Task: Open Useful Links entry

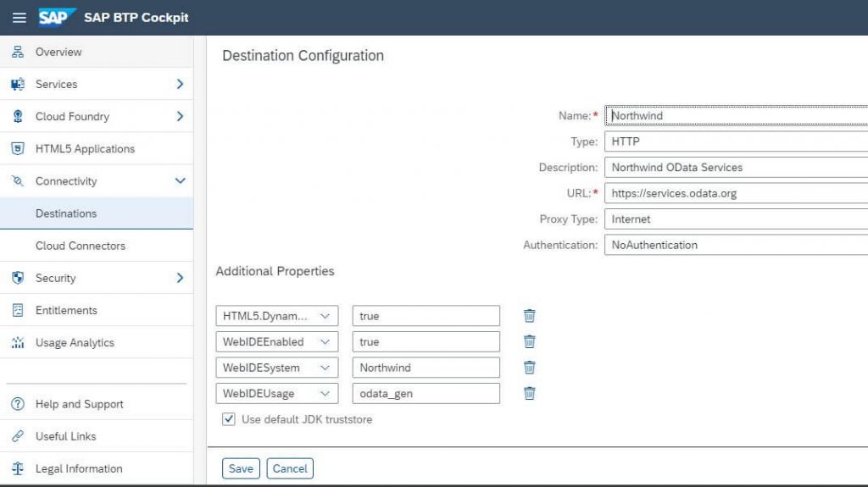Action: [97, 436]
